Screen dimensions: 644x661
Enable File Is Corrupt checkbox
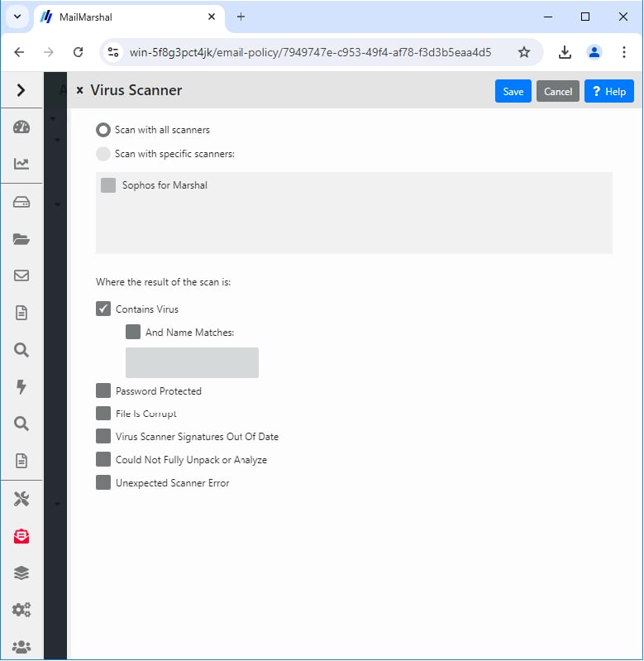tap(103, 414)
